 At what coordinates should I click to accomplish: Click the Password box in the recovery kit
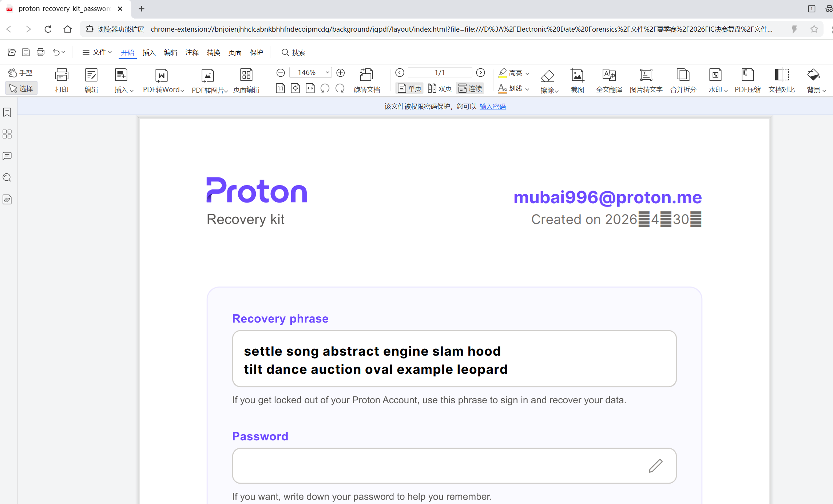pos(454,466)
